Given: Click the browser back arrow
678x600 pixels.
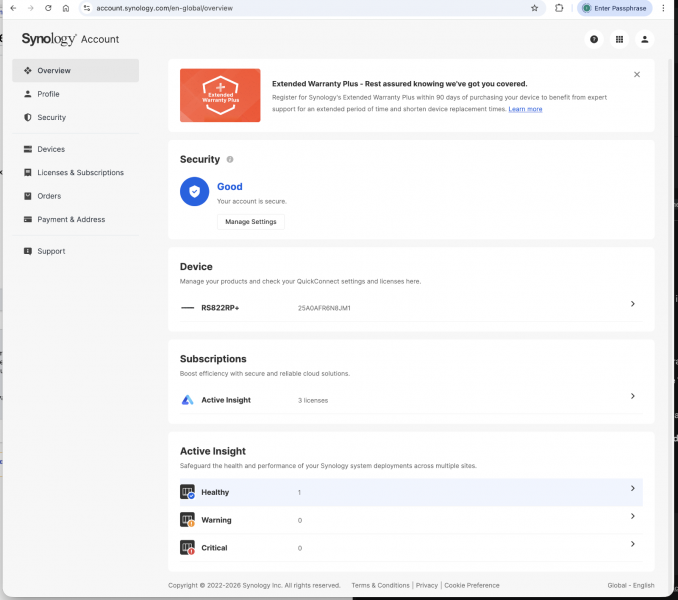Looking at the screenshot, I should (13, 8).
